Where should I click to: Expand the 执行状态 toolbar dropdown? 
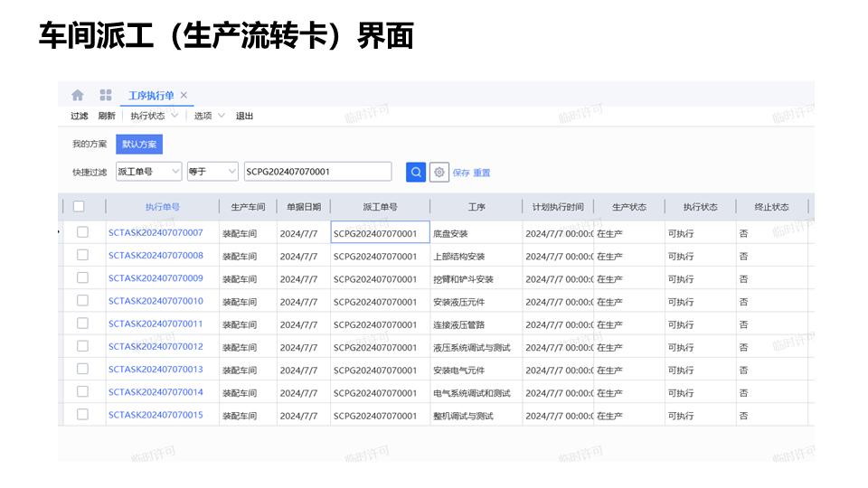coord(154,116)
